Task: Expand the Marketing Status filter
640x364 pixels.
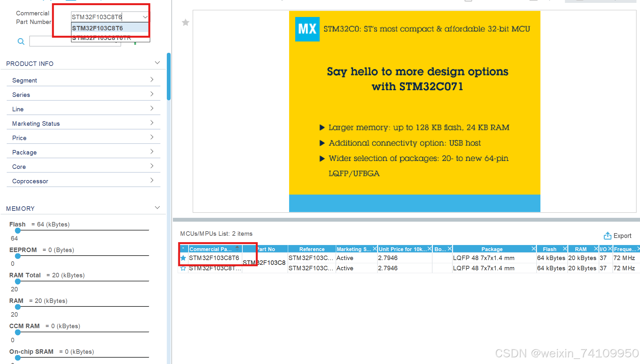Action: [x=152, y=123]
